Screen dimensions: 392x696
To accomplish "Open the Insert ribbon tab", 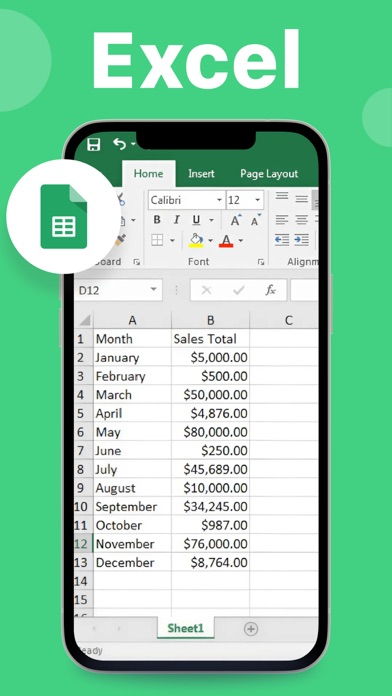I will 201,174.
